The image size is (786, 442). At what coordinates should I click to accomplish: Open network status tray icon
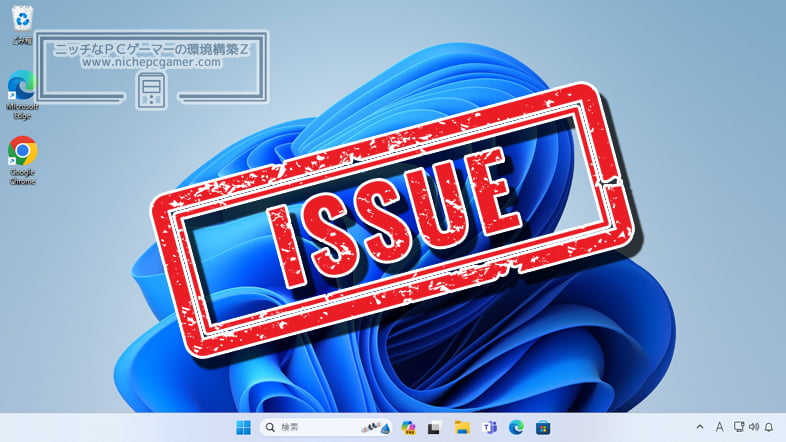click(x=738, y=427)
